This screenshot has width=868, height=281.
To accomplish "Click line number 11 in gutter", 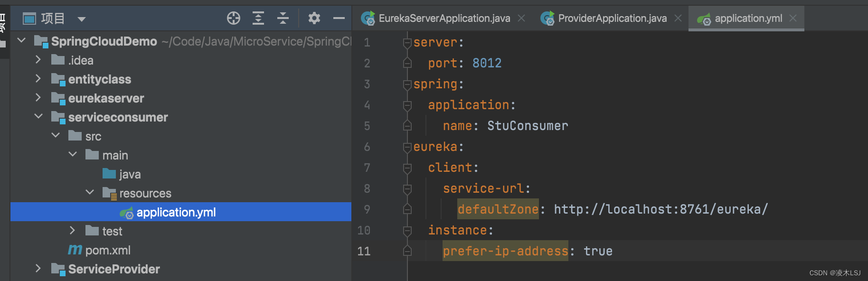I will (364, 251).
